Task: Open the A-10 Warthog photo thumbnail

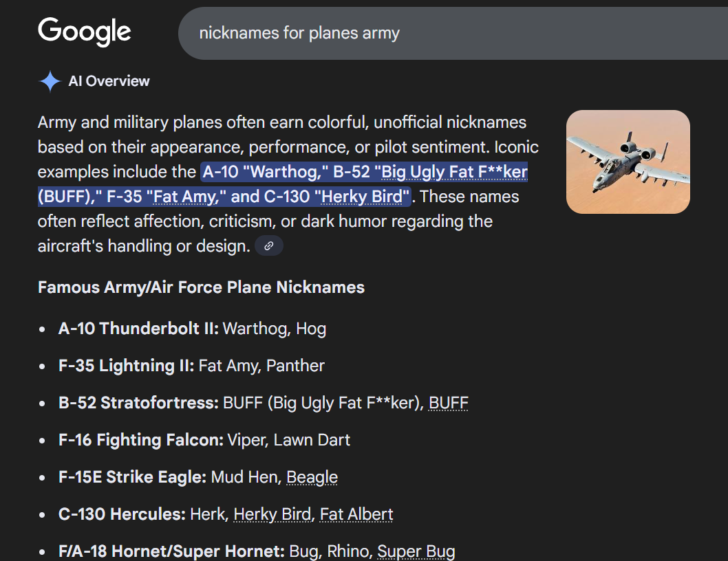Action: (628, 162)
